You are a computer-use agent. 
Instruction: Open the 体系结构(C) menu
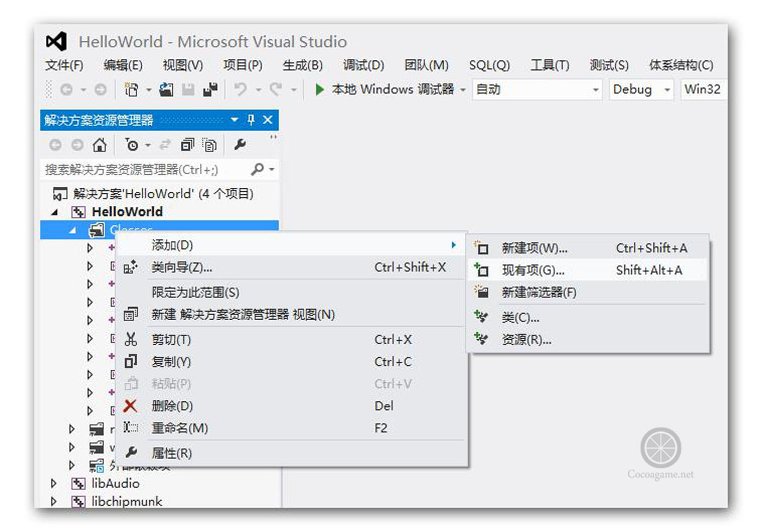(x=681, y=65)
